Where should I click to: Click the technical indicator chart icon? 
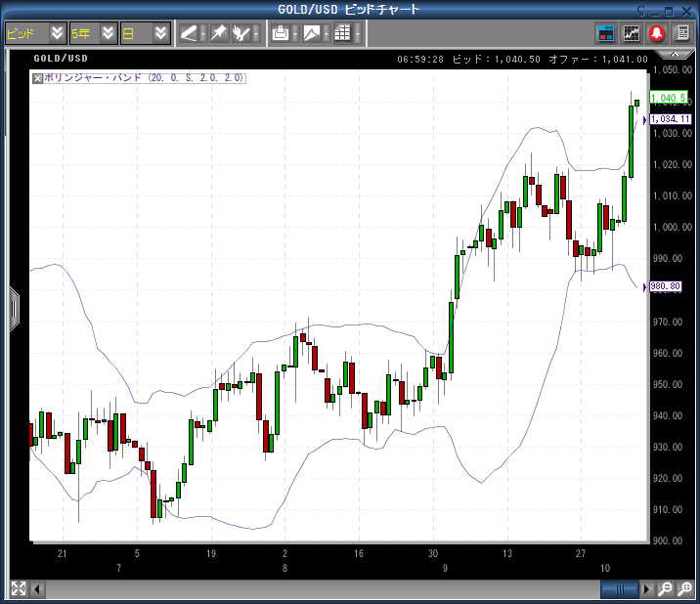(632, 33)
